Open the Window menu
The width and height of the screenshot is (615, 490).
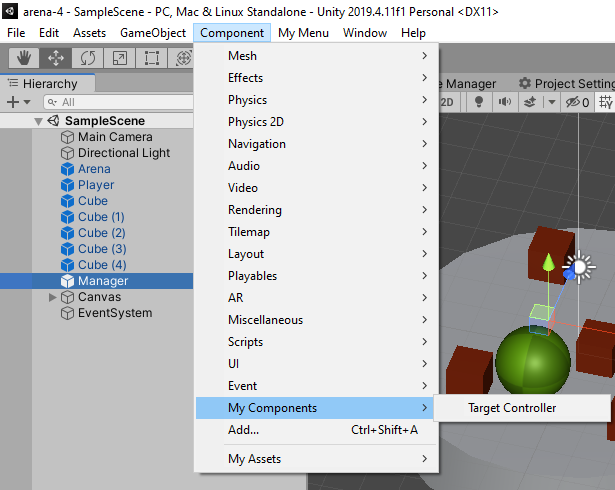[x=365, y=33]
